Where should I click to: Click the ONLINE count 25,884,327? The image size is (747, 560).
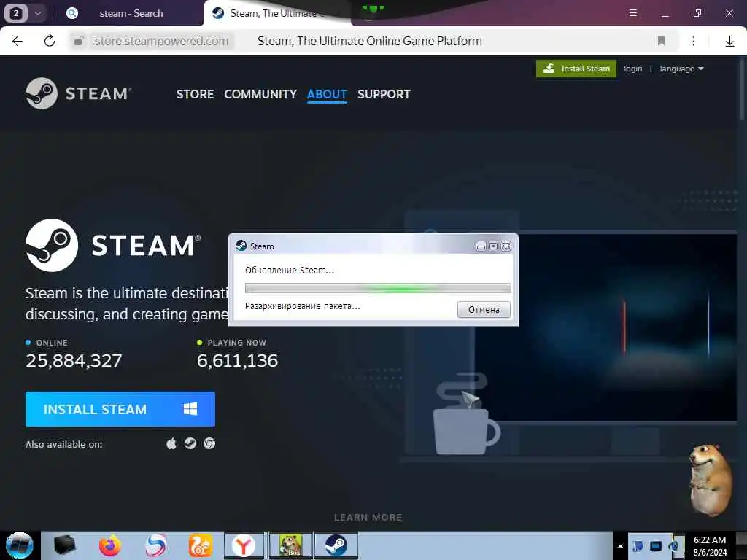tap(74, 361)
